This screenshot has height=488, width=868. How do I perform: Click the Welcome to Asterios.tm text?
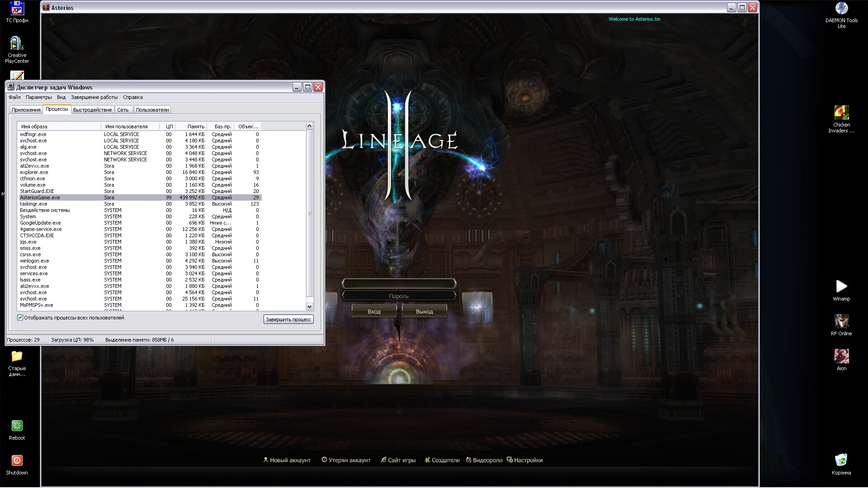(x=634, y=19)
